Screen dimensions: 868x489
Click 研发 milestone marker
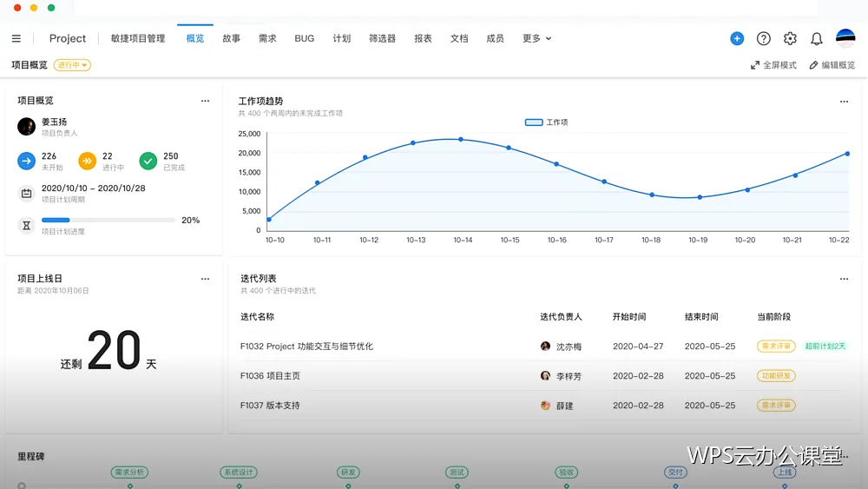point(348,472)
